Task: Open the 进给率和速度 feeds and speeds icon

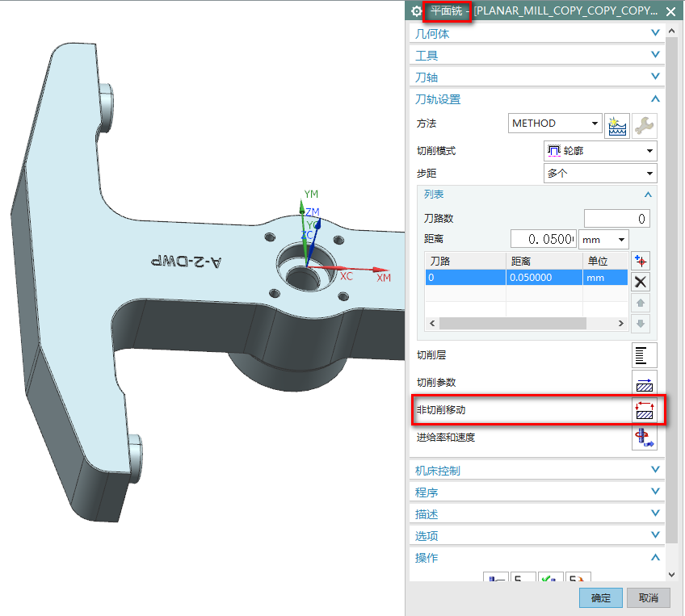Action: tap(644, 438)
